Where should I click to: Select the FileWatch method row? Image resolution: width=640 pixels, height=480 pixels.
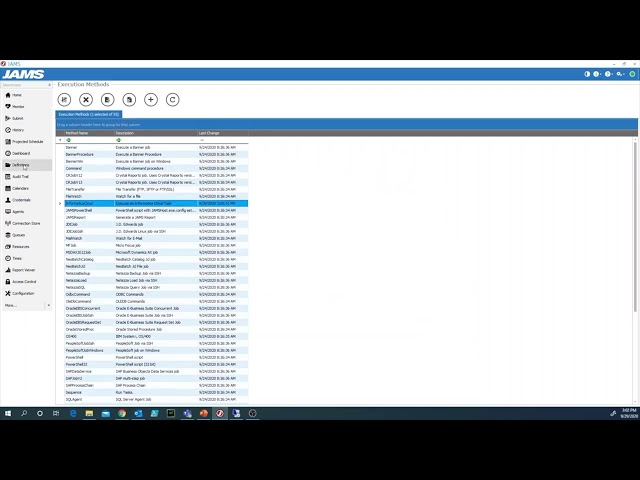click(156, 196)
